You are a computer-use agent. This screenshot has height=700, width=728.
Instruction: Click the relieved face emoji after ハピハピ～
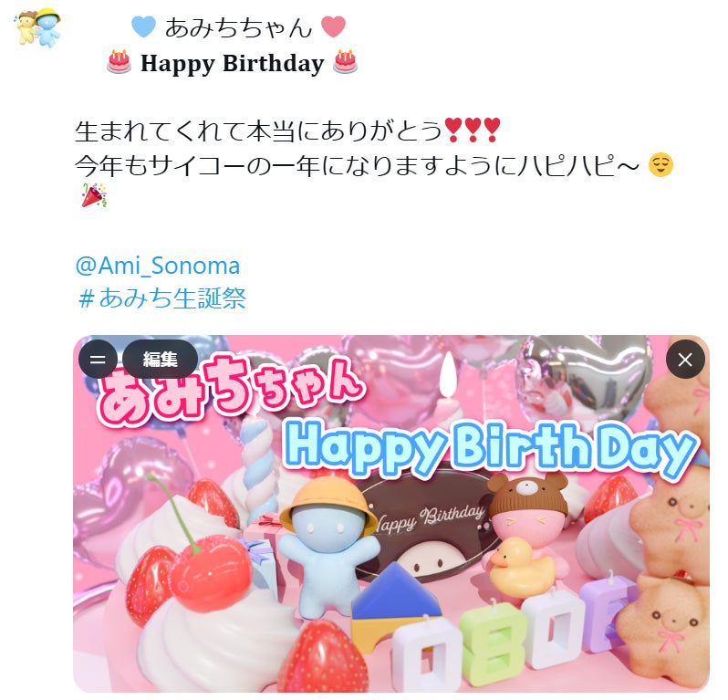tap(660, 165)
